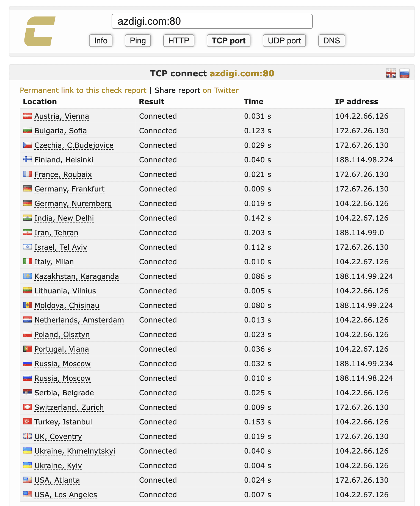The width and height of the screenshot is (420, 506).
Task: Select the HTTP check tab
Action: tap(179, 41)
